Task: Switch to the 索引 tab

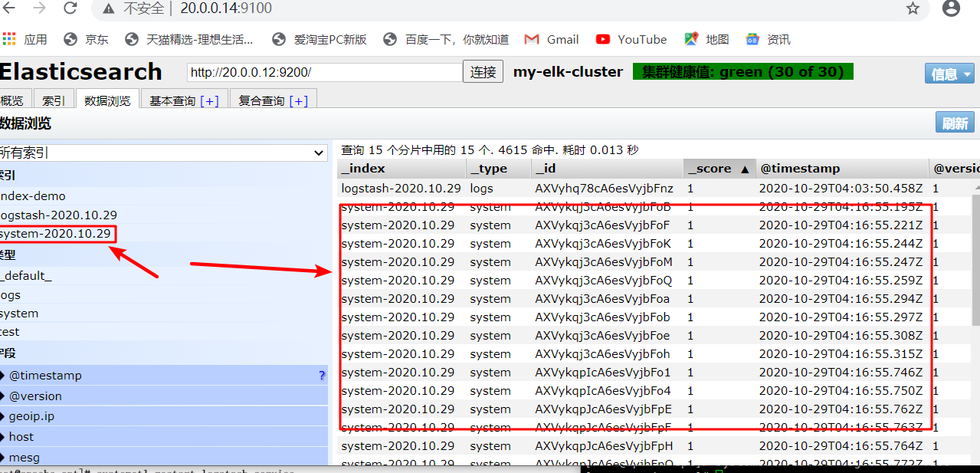Action: (x=54, y=100)
